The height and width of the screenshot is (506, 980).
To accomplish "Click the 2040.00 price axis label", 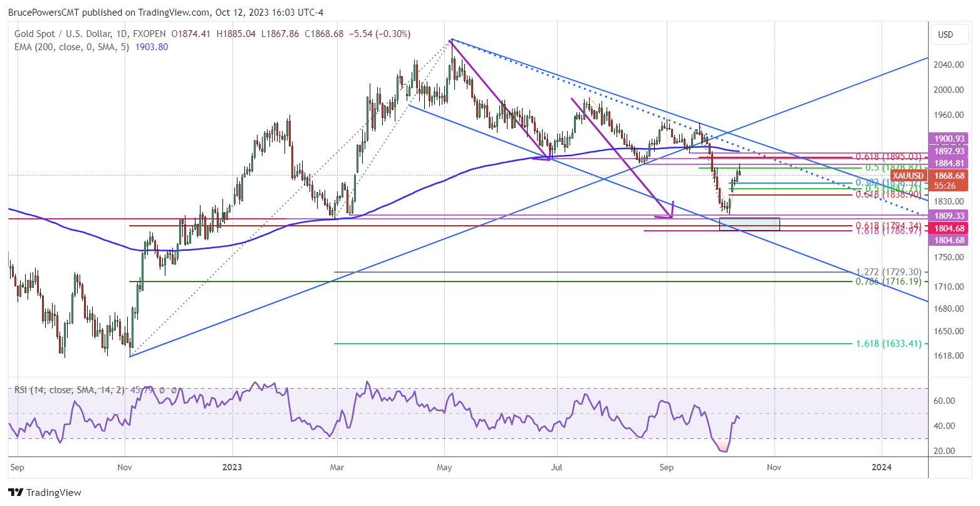I will tap(949, 65).
